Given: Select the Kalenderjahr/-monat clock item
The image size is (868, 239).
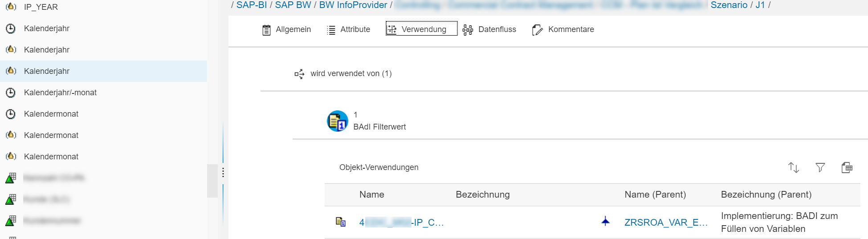Looking at the screenshot, I should [60, 93].
